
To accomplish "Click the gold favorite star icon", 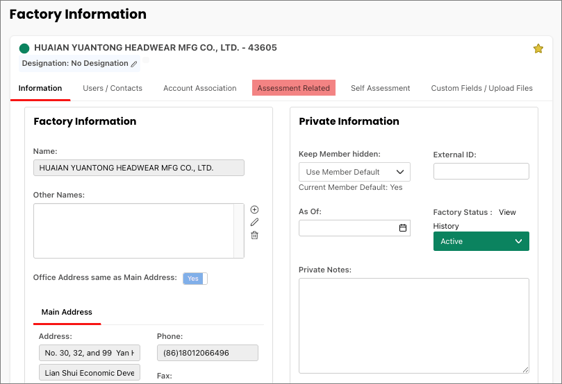I will coord(538,48).
